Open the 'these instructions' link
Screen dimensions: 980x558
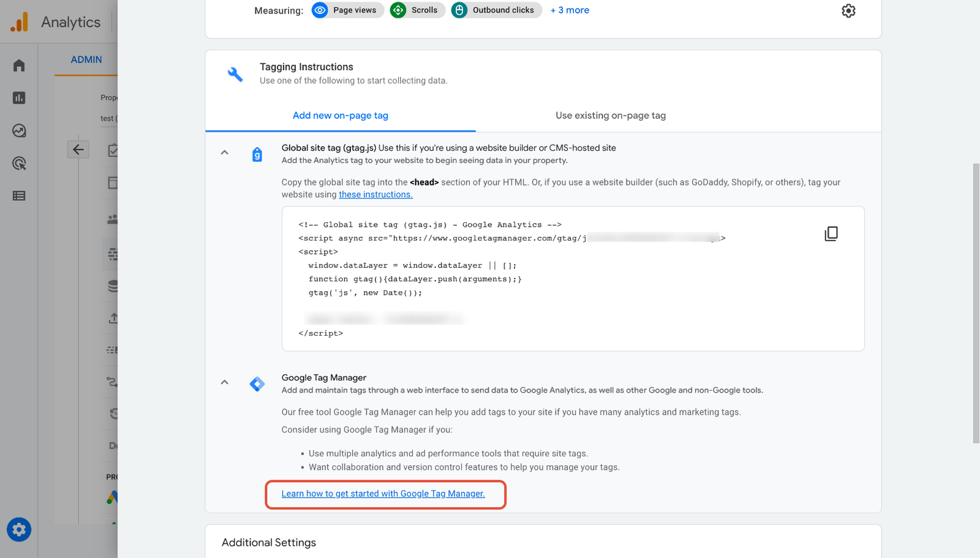(375, 195)
